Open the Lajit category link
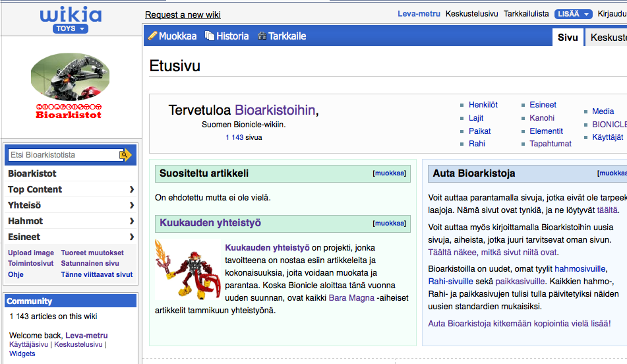The image size is (627, 364). tap(476, 118)
